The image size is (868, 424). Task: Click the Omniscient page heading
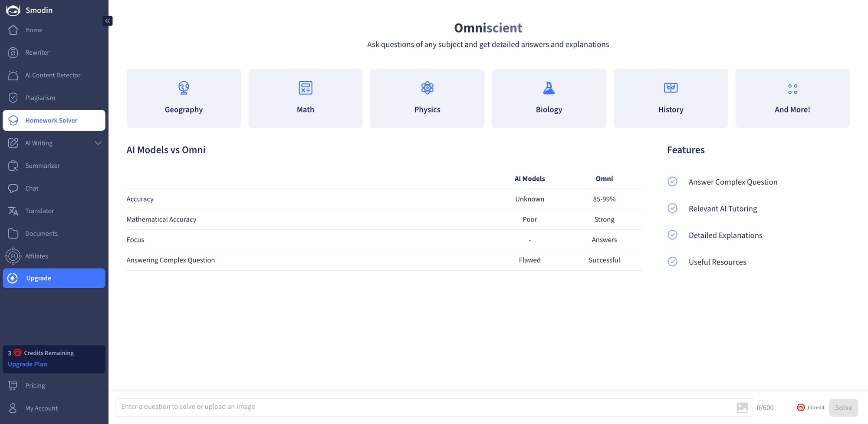pos(488,28)
